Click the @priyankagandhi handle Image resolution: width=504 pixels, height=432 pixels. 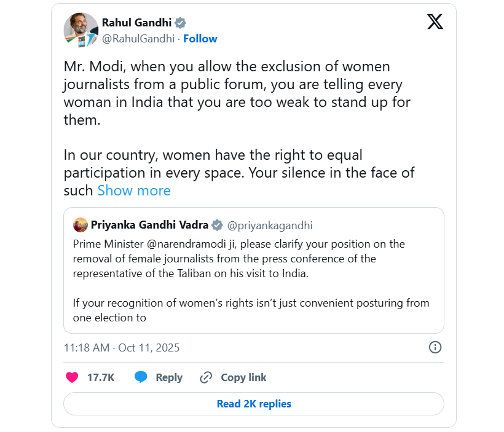270,226
